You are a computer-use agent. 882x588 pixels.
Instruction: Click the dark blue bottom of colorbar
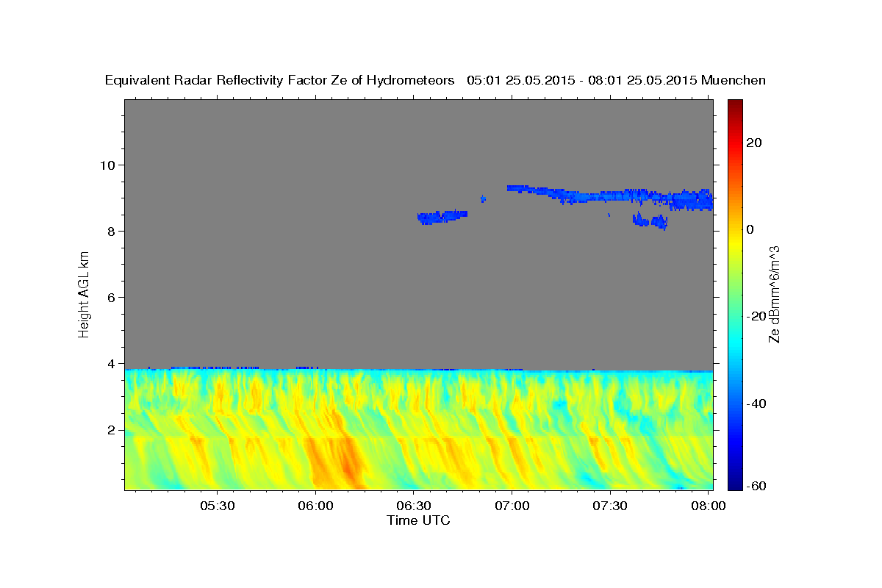click(734, 484)
